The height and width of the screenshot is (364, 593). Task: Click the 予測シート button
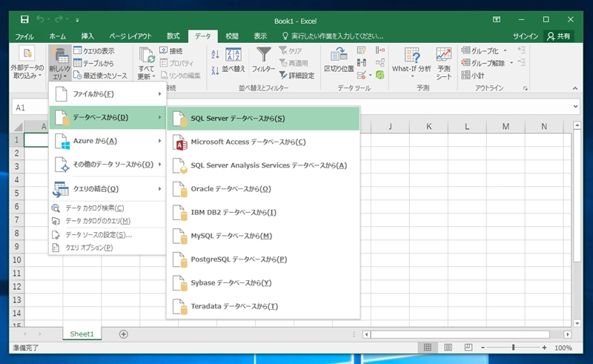443,63
